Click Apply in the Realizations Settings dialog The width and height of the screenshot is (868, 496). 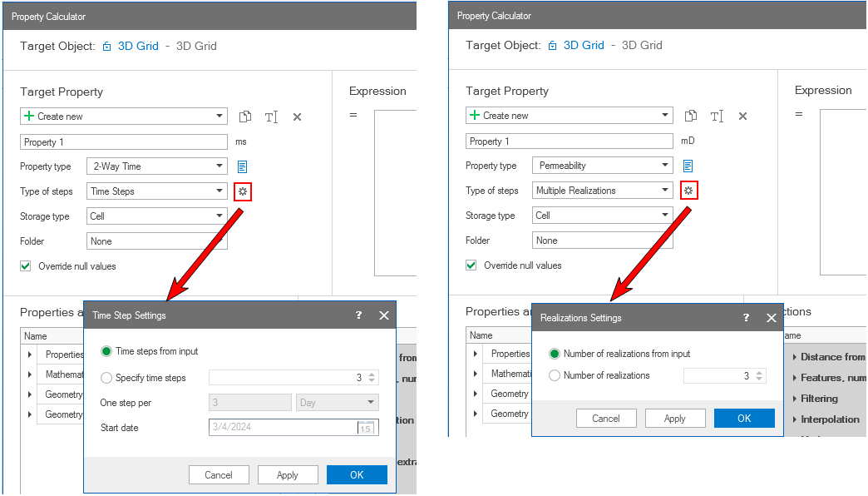point(675,419)
